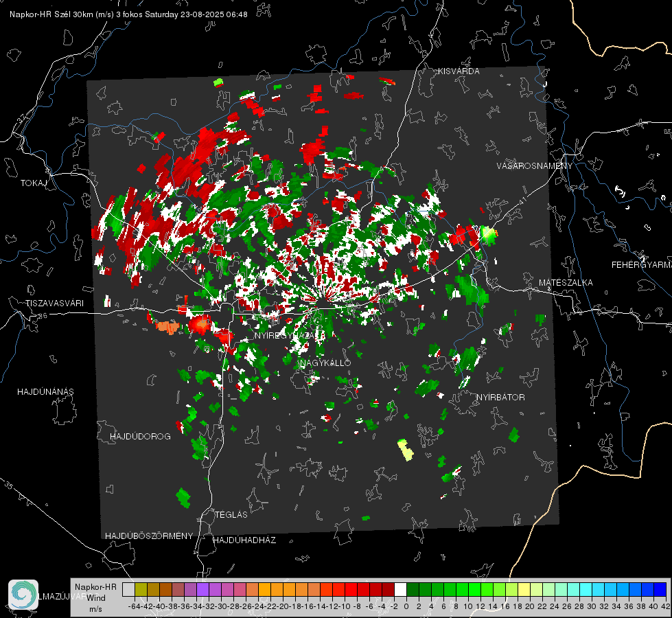The image size is (672, 618).
Task: Click road number 41 near Vásárosnamény
Action: click(522, 200)
